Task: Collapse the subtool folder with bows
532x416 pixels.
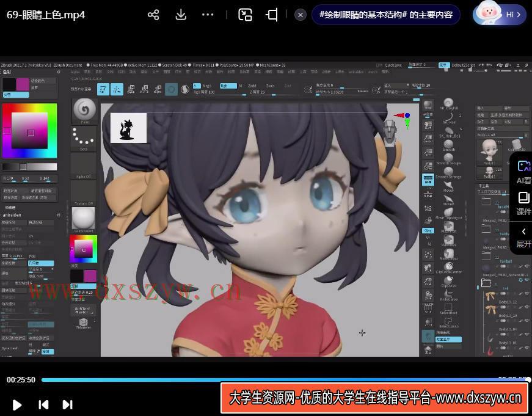Action: click(x=486, y=283)
